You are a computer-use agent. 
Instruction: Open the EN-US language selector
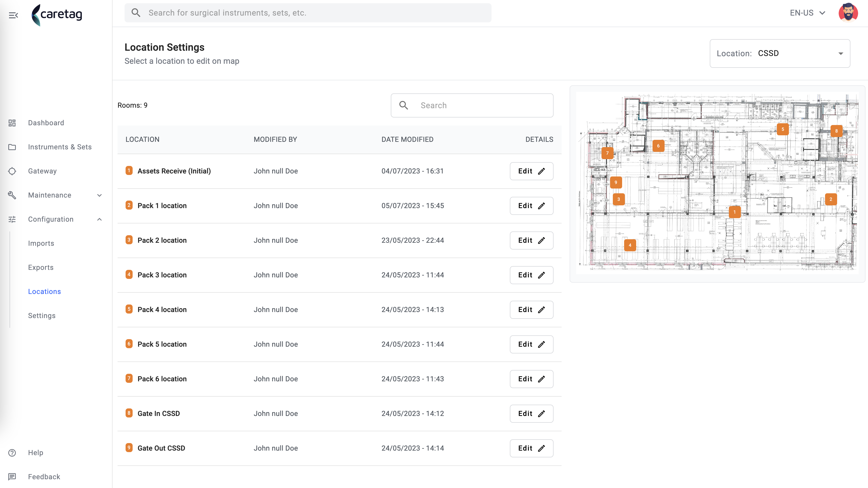coord(807,13)
